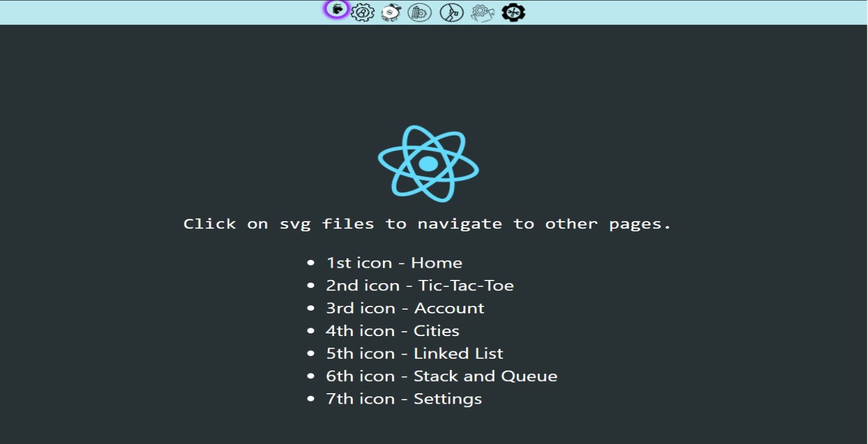Click the '2nd icon - Tic-Tac-Toe' list item
The image size is (868, 444).
point(419,286)
